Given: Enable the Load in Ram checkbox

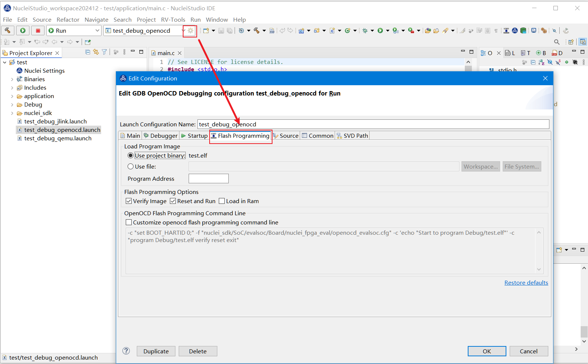Looking at the screenshot, I should (x=222, y=201).
